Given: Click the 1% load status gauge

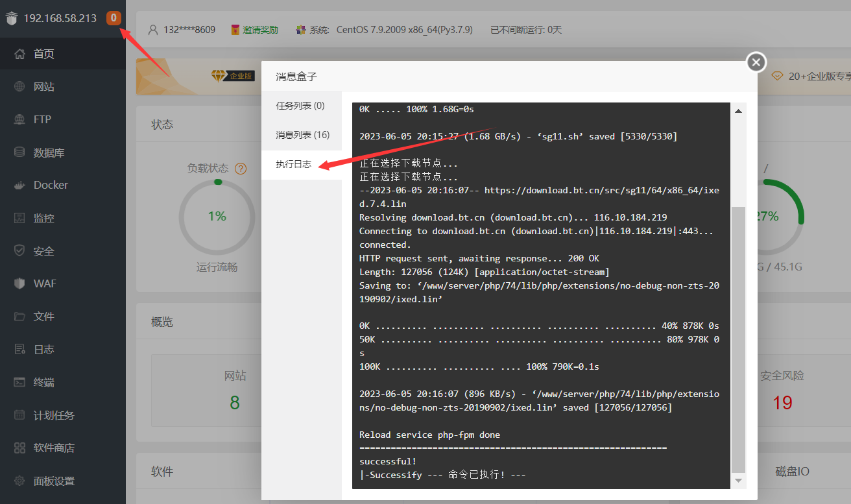Looking at the screenshot, I should [217, 216].
